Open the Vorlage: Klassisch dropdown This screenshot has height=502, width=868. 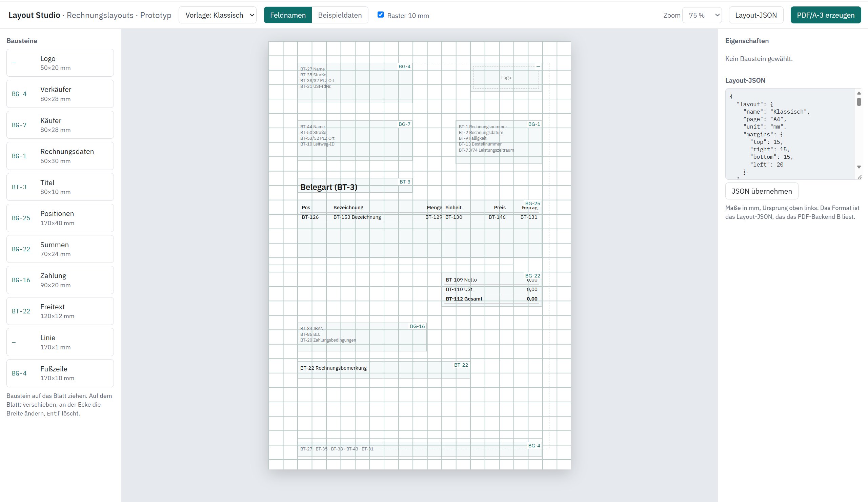click(x=217, y=15)
